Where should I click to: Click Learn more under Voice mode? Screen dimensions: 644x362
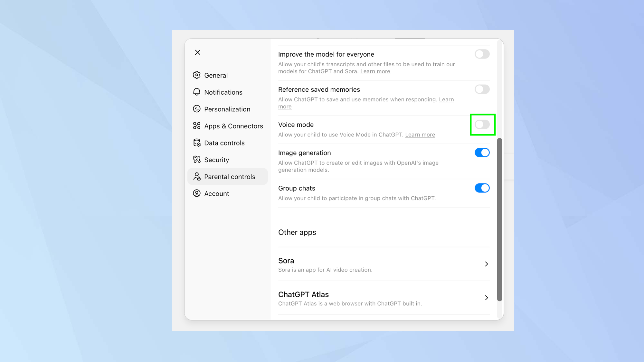pos(420,135)
